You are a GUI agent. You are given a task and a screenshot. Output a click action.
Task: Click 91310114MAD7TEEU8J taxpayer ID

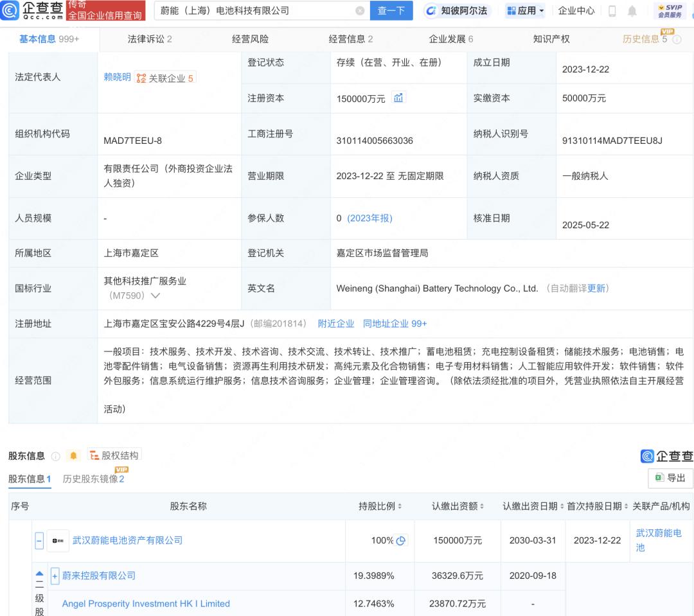612,141
